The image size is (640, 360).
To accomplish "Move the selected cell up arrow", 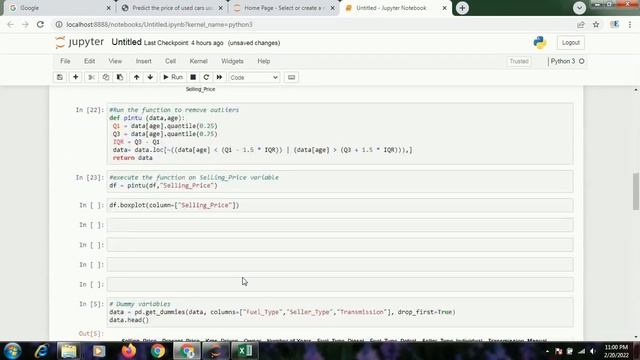I will tap(136, 77).
